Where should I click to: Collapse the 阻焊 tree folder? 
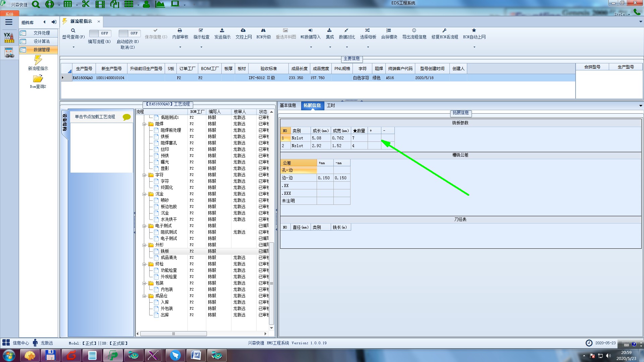pyautogui.click(x=144, y=124)
